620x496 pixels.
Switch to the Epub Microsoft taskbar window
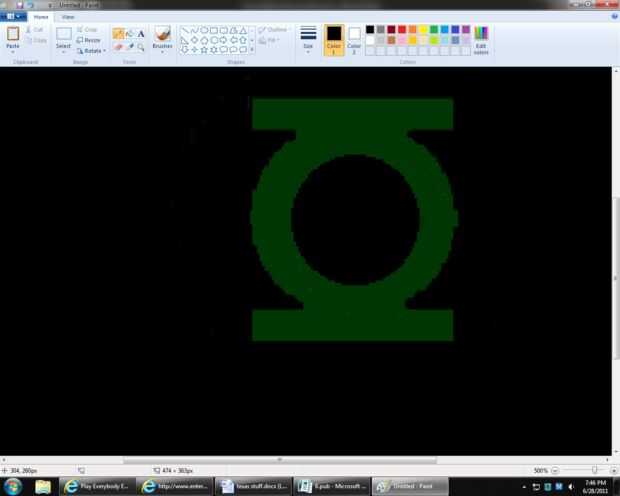[331, 487]
